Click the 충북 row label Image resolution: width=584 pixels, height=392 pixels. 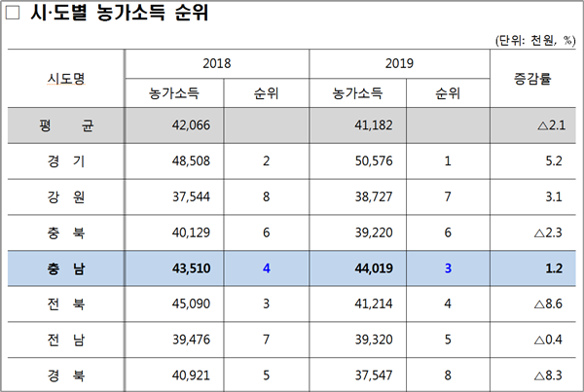click(x=66, y=232)
